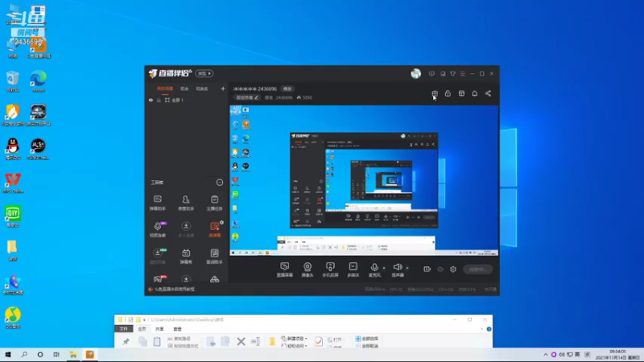Toggle lock on Full Screen 1 source
This screenshot has width=644, height=362.
(159, 100)
